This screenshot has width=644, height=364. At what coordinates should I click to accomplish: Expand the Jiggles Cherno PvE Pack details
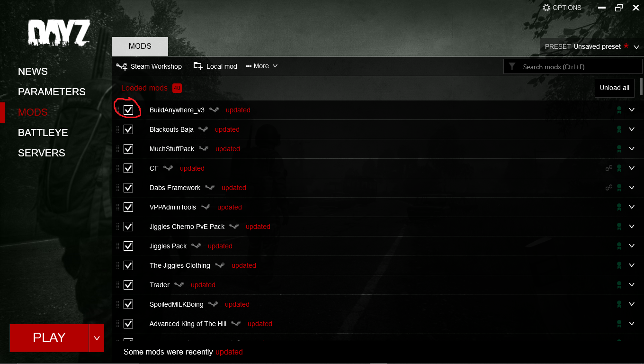click(632, 226)
